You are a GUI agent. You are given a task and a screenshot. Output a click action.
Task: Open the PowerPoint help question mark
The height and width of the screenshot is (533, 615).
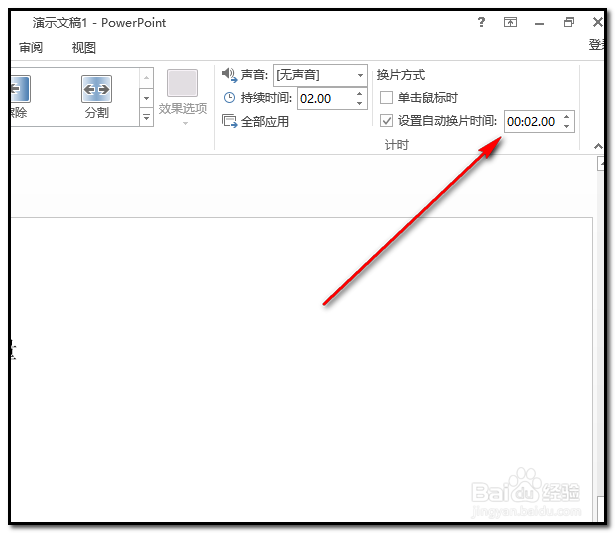coord(481,22)
